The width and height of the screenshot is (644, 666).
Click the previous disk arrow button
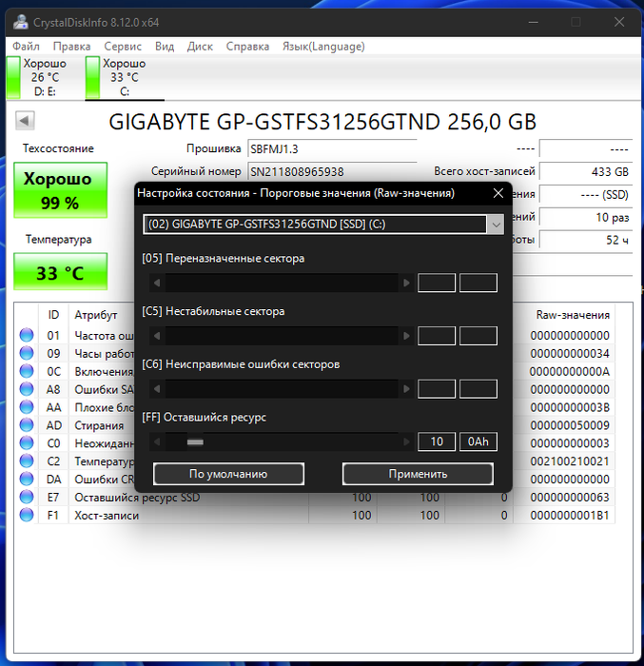[x=25, y=121]
